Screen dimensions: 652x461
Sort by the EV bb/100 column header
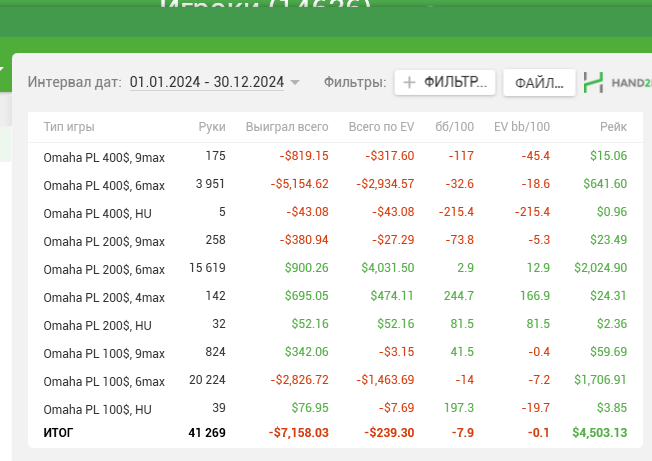[522, 126]
